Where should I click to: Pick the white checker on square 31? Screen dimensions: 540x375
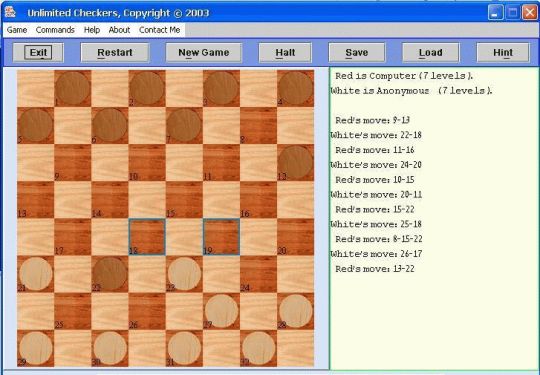pyautogui.click(x=184, y=348)
